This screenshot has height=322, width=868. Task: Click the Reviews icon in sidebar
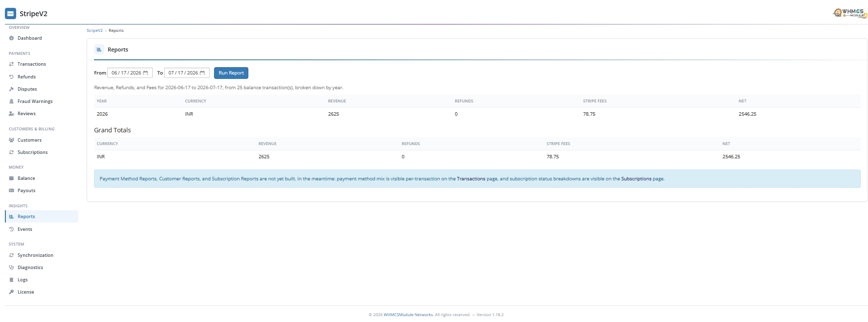(11, 114)
